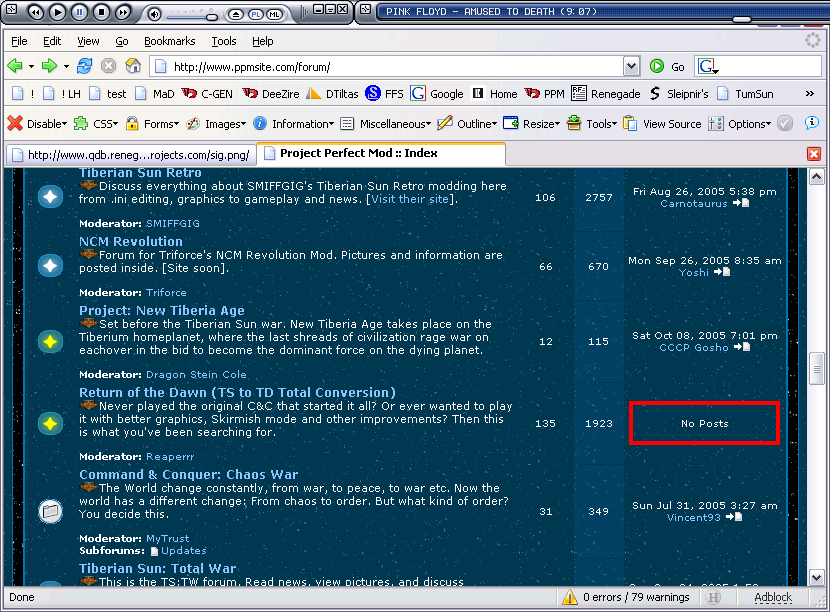Click the browser stop loading button
The height and width of the screenshot is (612, 830).
pyautogui.click(x=109, y=66)
